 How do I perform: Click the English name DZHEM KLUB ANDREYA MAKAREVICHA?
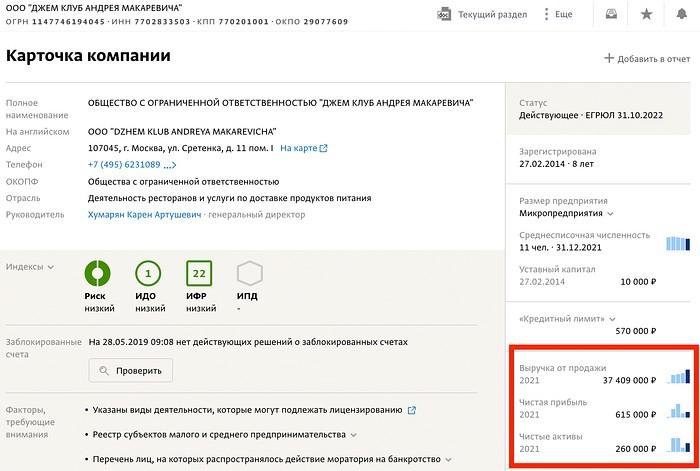182,132
